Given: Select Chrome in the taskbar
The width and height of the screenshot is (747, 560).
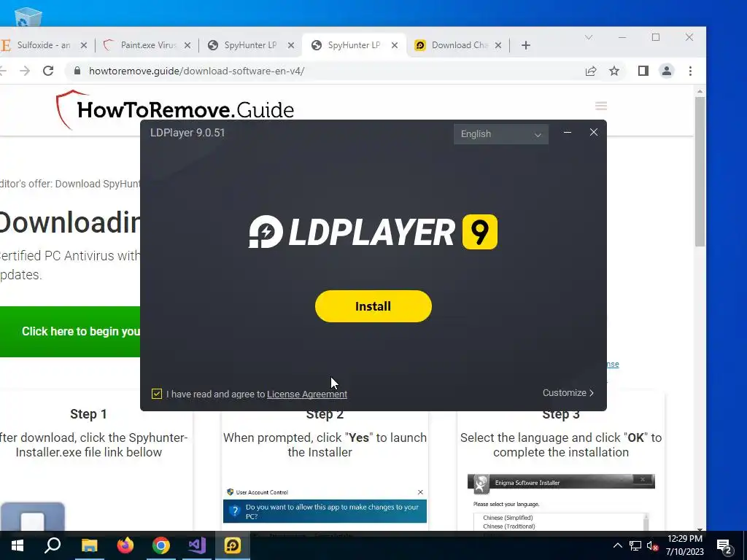Looking at the screenshot, I should [x=161, y=545].
